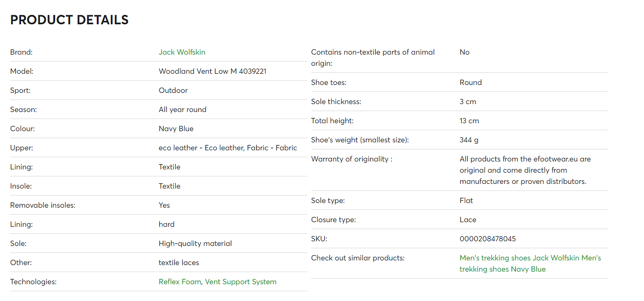Open the Vent Support System link
644x301 pixels.
[241, 282]
